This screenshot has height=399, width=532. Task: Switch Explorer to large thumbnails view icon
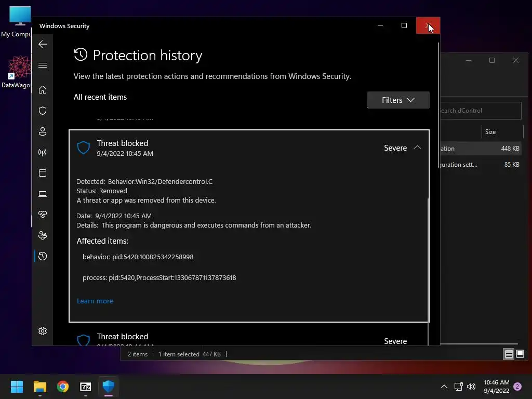(520, 354)
